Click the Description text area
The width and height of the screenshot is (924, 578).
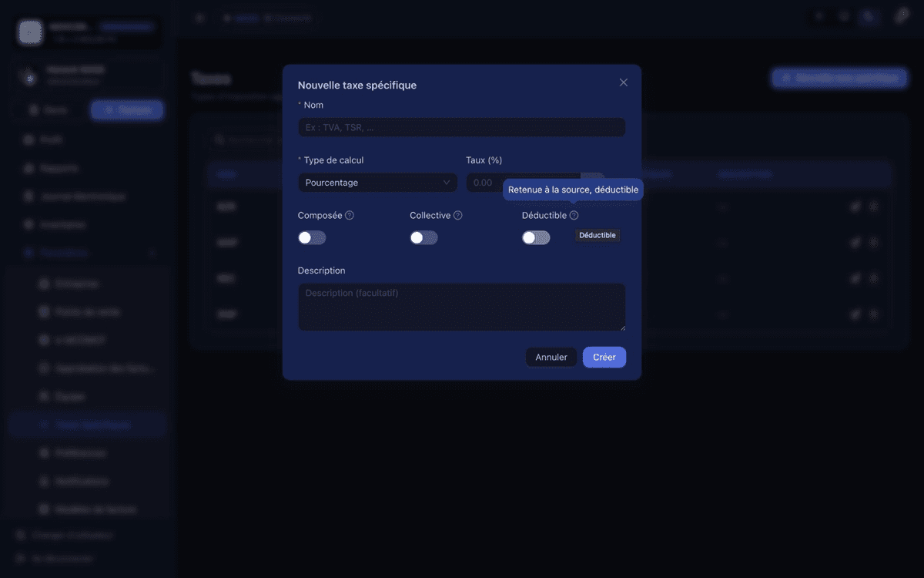(462, 307)
